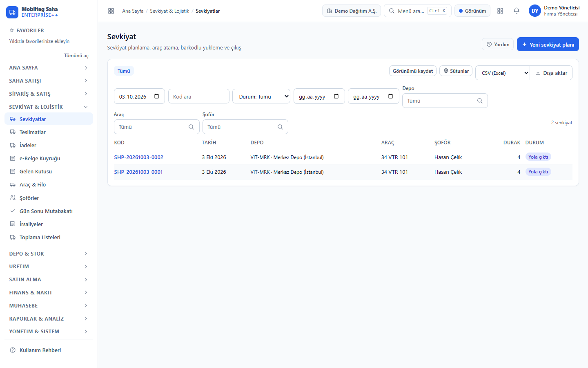Open İadeler in the sidebar

[49, 145]
